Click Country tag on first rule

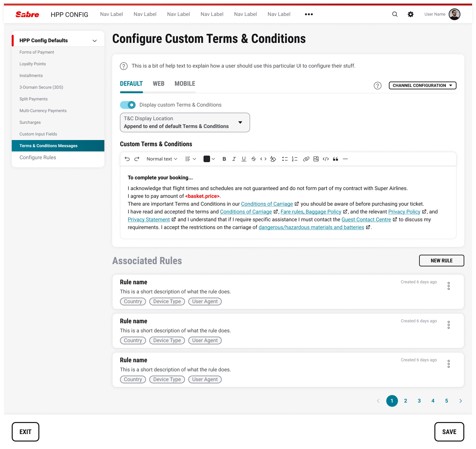(133, 301)
